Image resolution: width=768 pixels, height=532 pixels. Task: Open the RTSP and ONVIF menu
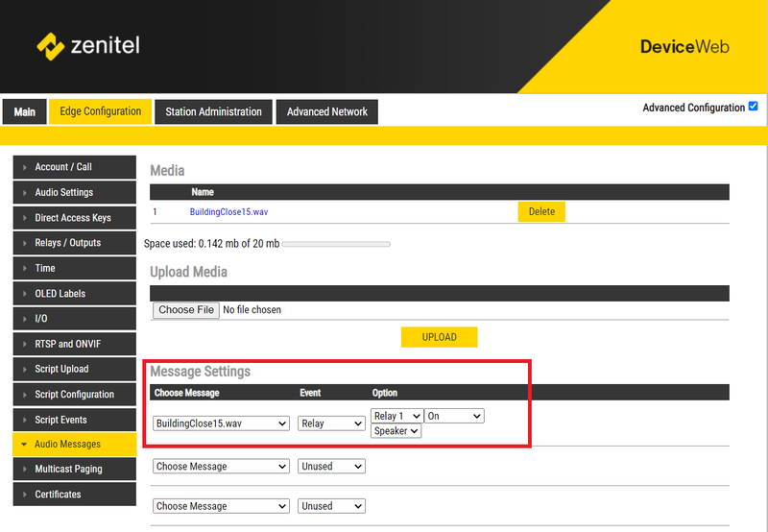[72, 344]
